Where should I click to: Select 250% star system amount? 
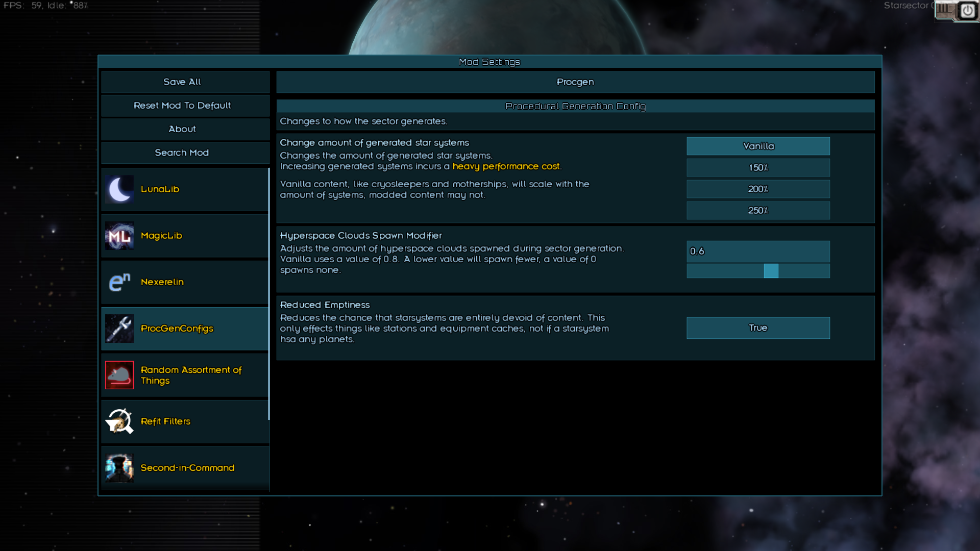[758, 211]
